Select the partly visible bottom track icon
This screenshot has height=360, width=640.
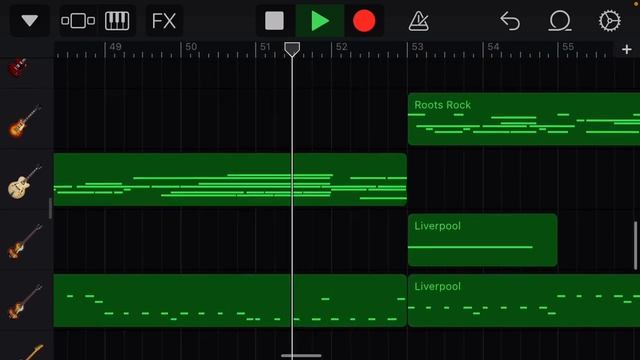[x=32, y=352]
